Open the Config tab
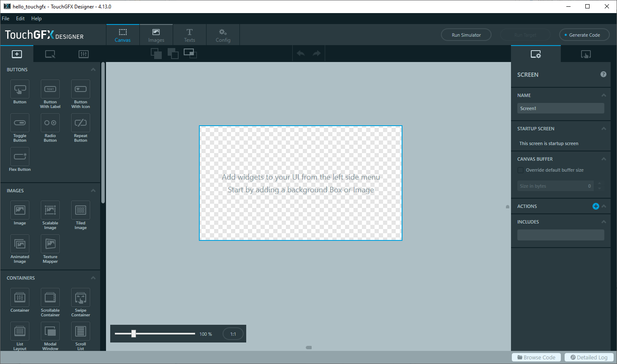The height and width of the screenshot is (364, 617). (223, 35)
